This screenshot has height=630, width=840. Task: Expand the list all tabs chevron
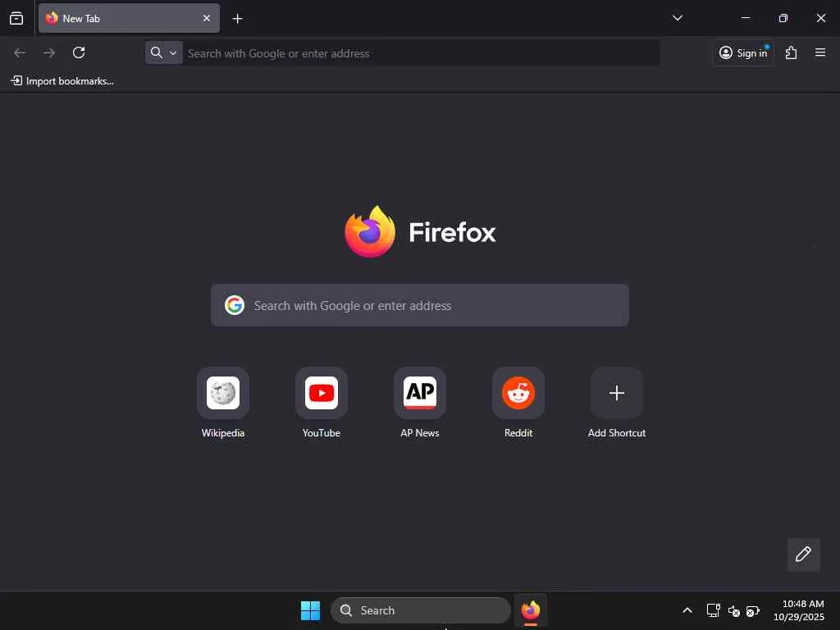point(677,18)
